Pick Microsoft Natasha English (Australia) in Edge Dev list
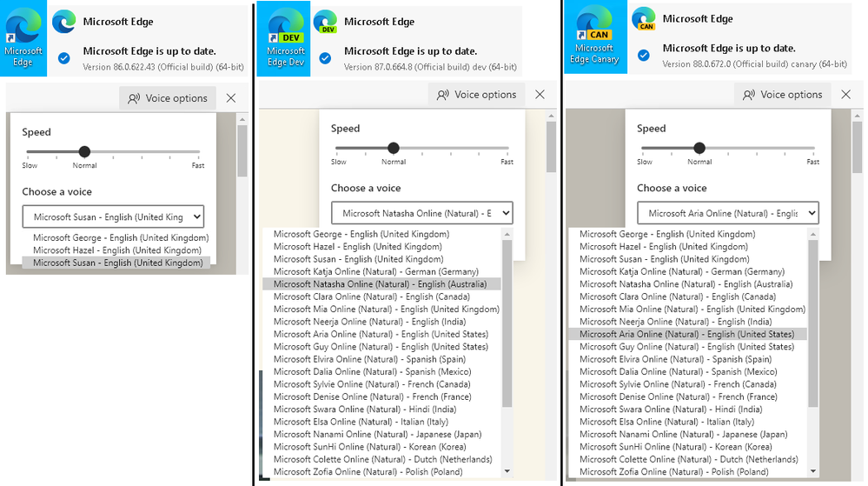The height and width of the screenshot is (486, 868). pos(382,284)
